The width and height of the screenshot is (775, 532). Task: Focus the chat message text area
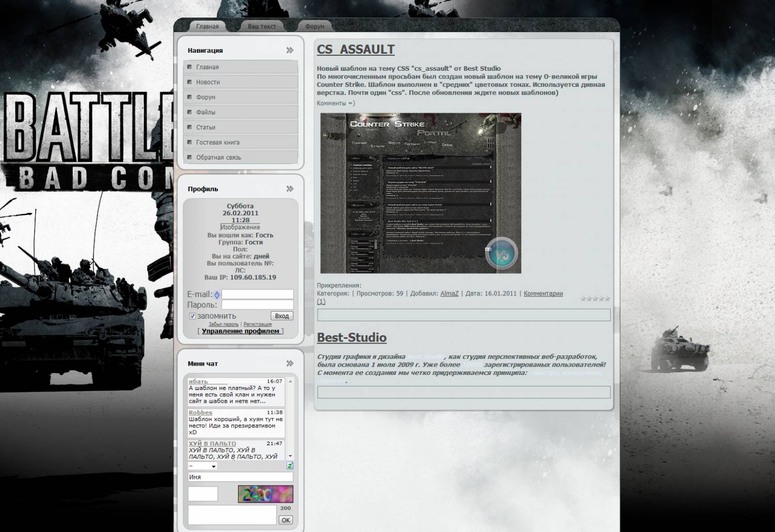[x=232, y=514]
